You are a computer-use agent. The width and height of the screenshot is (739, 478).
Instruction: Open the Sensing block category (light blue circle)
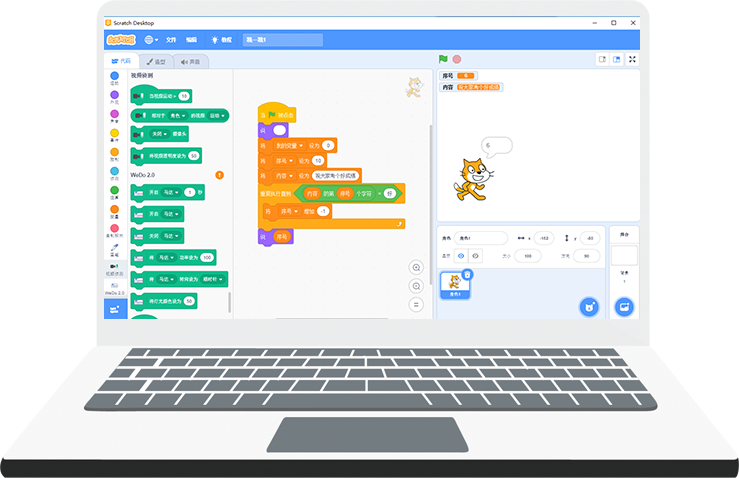[115, 173]
